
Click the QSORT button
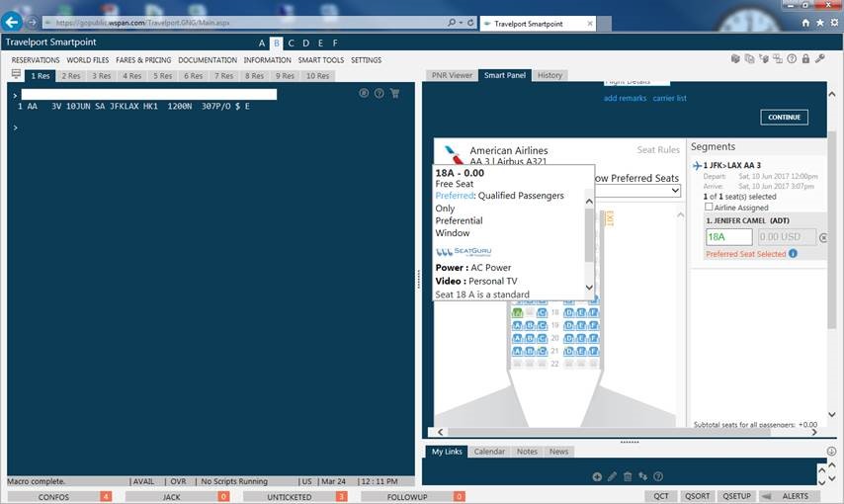pos(697,496)
